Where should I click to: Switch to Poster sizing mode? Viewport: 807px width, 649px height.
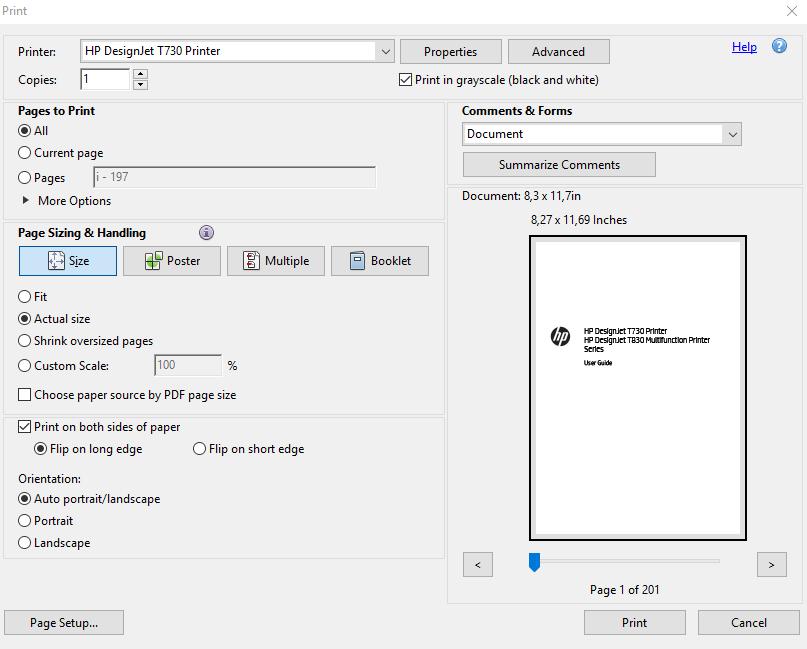tap(172, 261)
